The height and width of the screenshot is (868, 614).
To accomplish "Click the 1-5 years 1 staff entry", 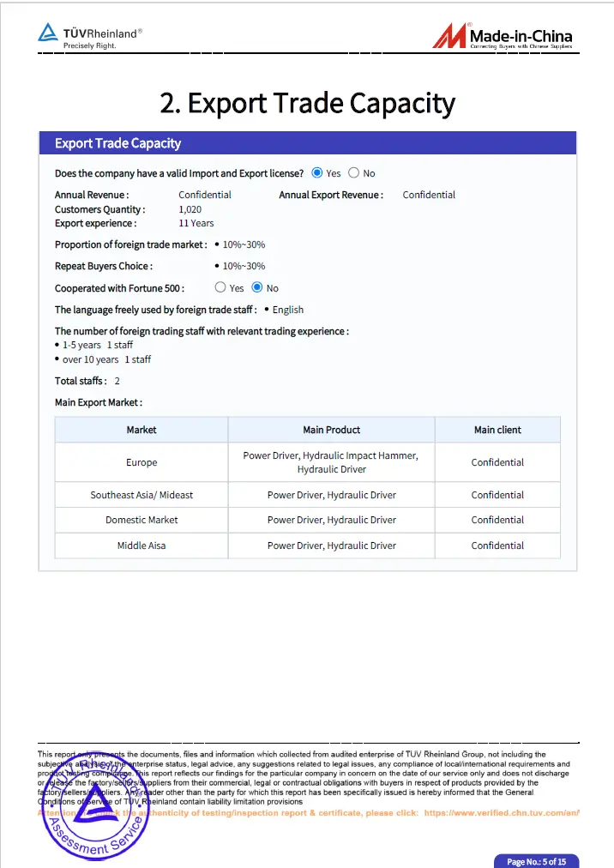I will click(98, 345).
